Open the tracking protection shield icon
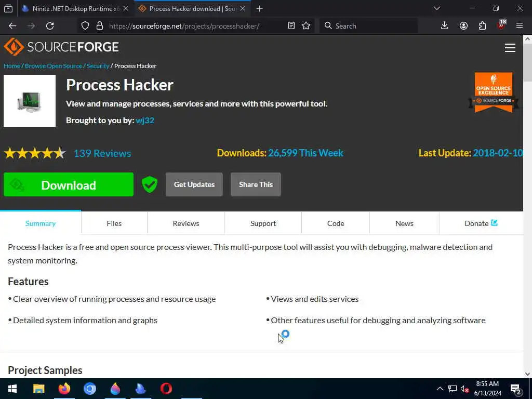The image size is (532, 399). tap(85, 26)
